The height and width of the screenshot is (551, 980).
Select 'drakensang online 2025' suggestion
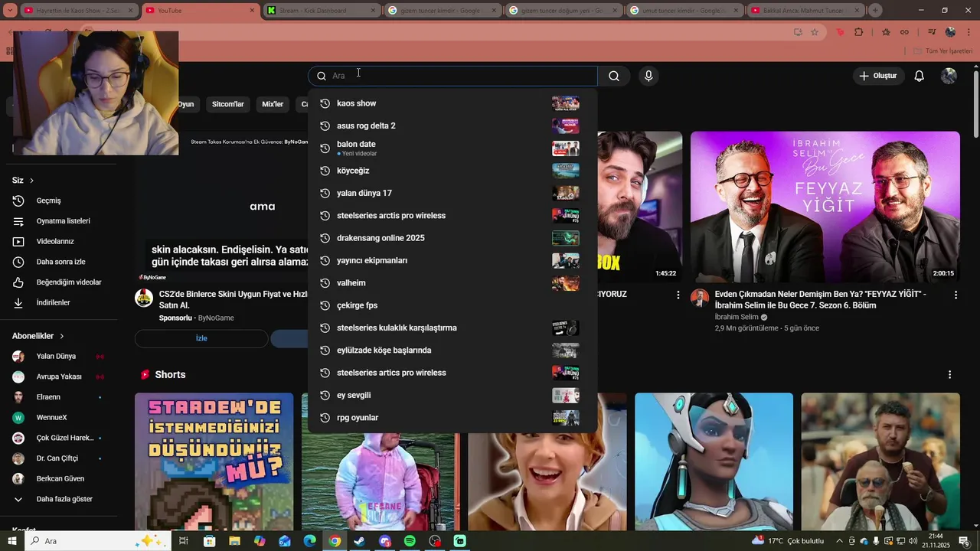[452, 238]
